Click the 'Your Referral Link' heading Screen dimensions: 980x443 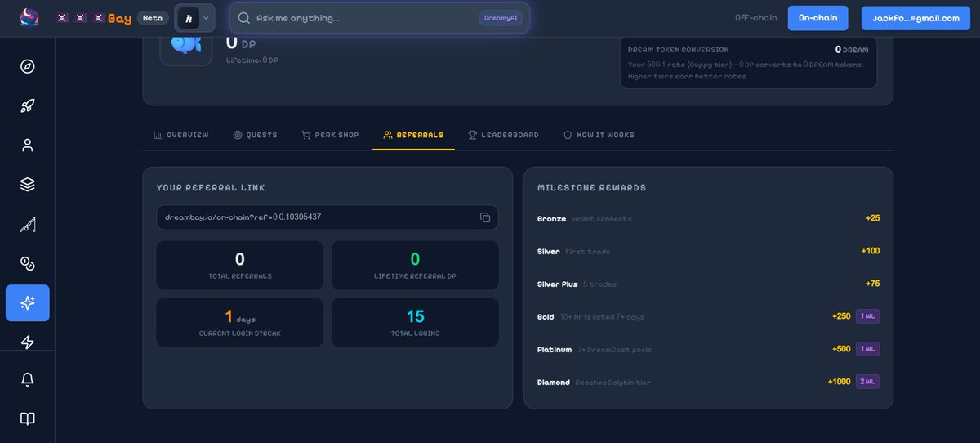point(211,188)
